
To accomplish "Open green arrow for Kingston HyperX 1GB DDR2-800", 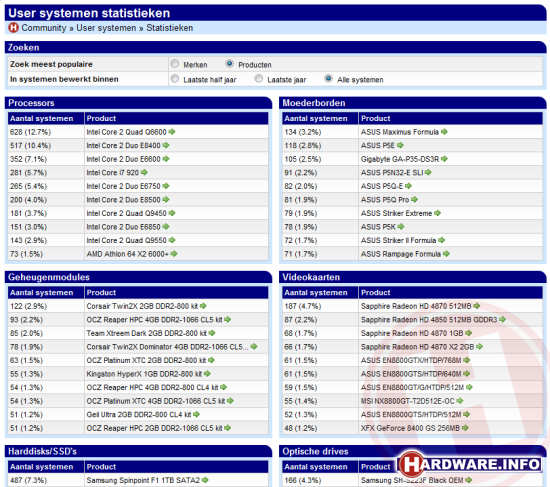I will click(x=207, y=374).
